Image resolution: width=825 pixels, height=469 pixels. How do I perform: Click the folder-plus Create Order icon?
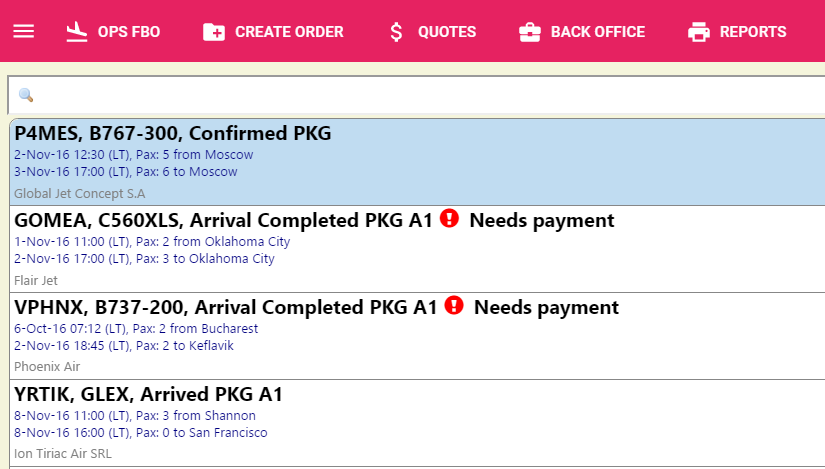(x=214, y=32)
